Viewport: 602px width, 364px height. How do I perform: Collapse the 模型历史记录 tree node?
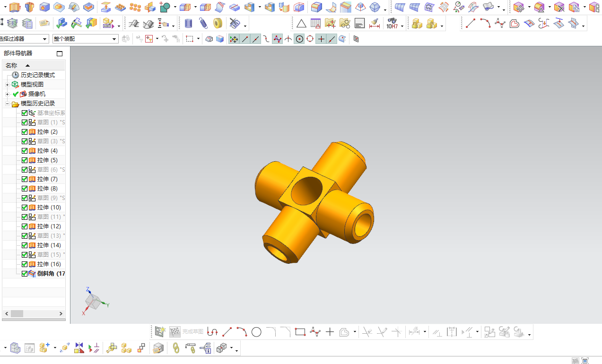point(8,104)
